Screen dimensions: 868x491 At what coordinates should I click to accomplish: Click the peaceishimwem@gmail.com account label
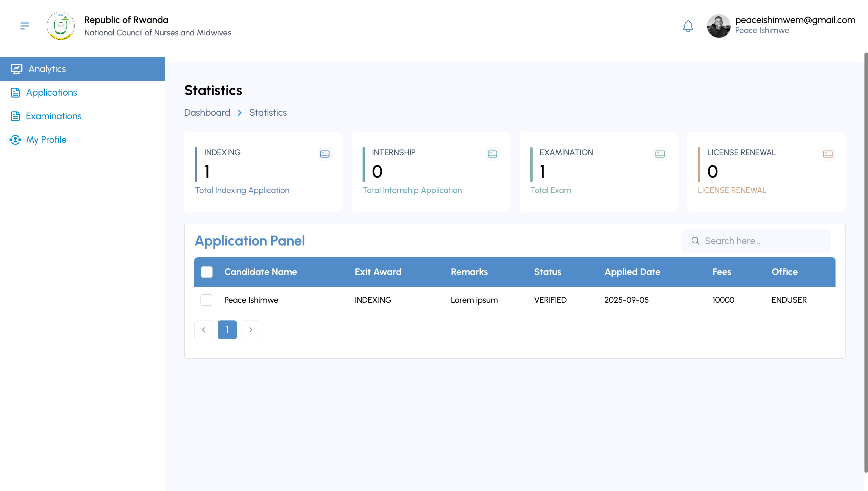[795, 20]
